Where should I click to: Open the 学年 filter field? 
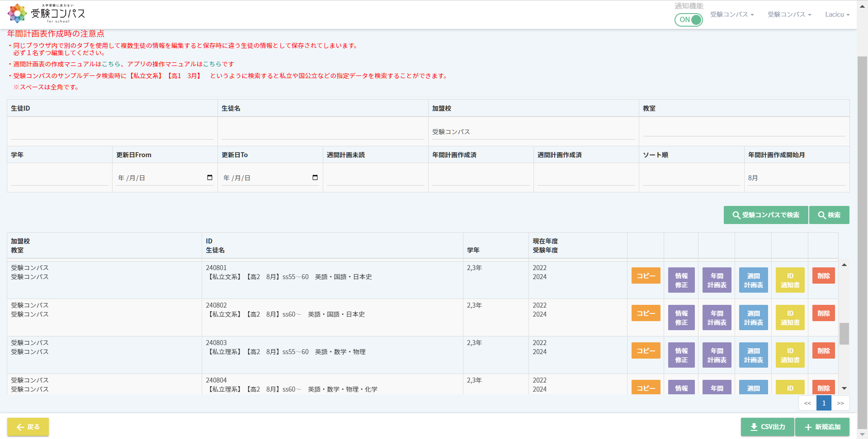[x=60, y=177]
